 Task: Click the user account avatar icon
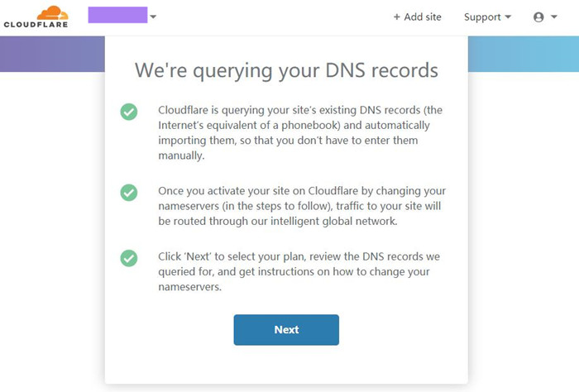tap(538, 17)
